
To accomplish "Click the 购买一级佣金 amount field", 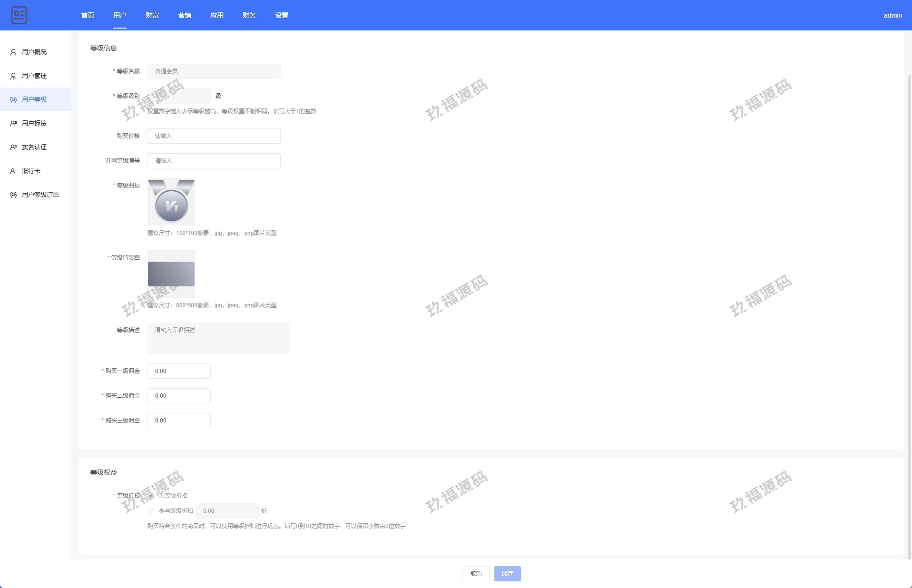I will click(179, 371).
